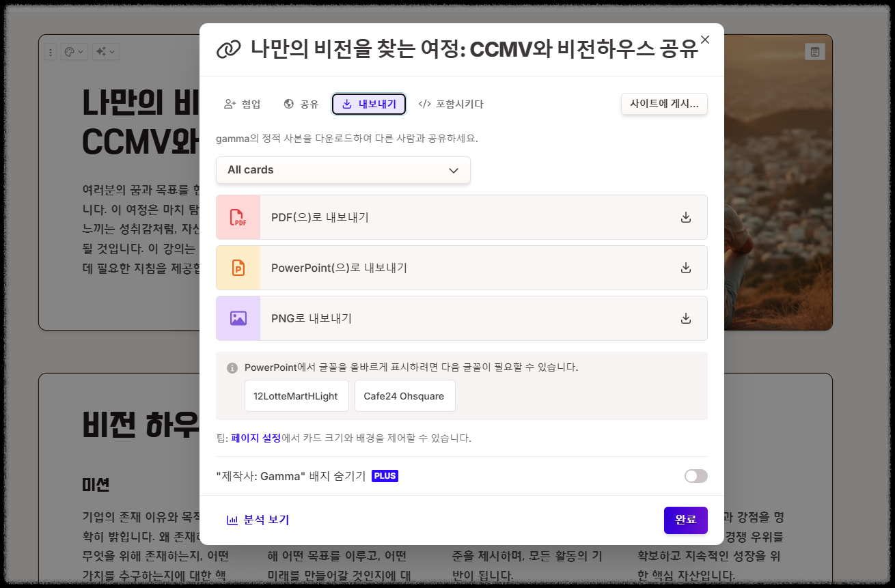Click the note icon in the top-right corner
The height and width of the screenshot is (588, 895).
point(814,51)
